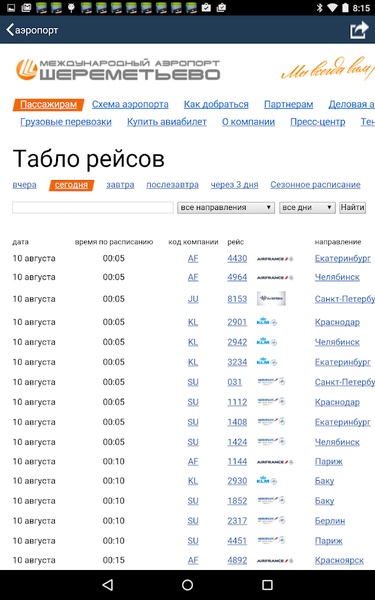Tap the share icon in the header
The height and width of the screenshot is (600, 375).
(x=359, y=30)
